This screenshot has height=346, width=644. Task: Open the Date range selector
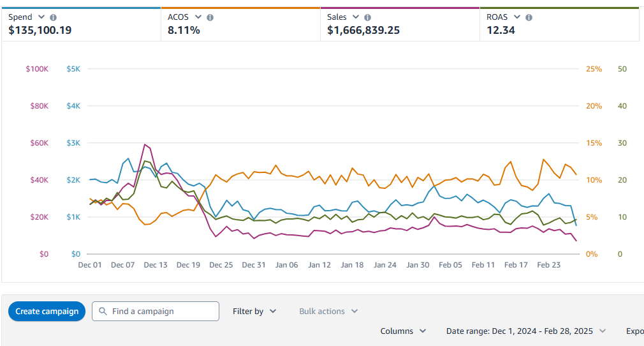(x=526, y=331)
